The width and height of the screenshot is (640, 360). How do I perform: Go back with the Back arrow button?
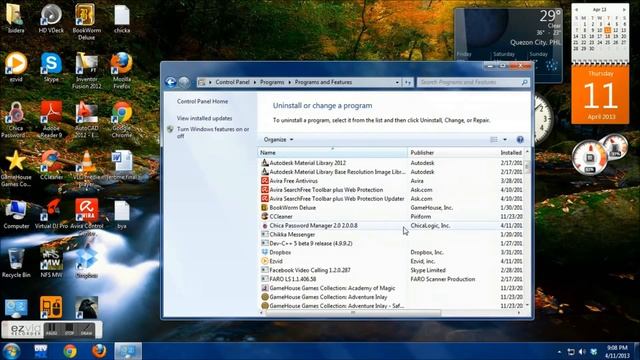[171, 82]
